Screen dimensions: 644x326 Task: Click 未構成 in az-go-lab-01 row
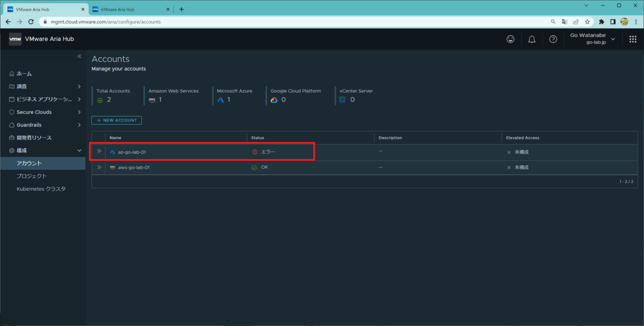pos(522,152)
